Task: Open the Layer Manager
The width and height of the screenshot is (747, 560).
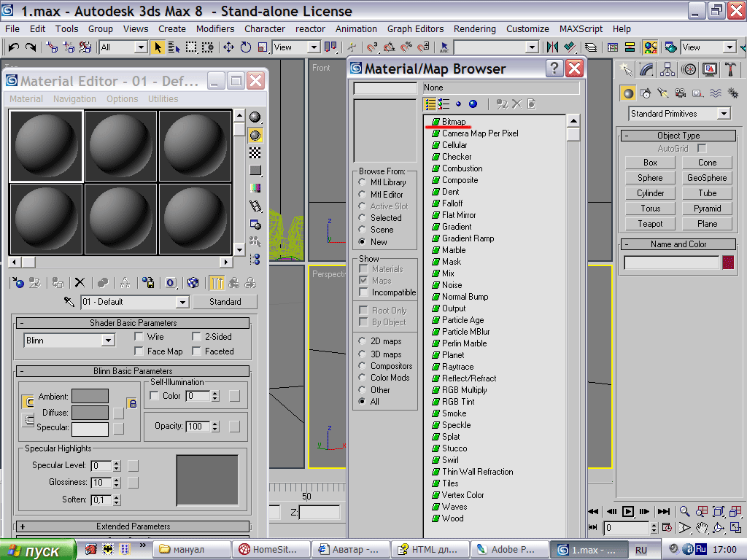Action: click(591, 47)
